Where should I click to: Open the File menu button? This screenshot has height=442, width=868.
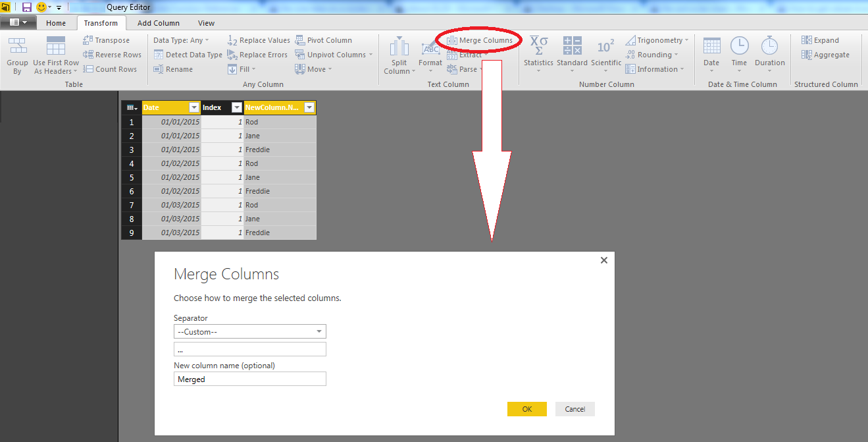18,22
